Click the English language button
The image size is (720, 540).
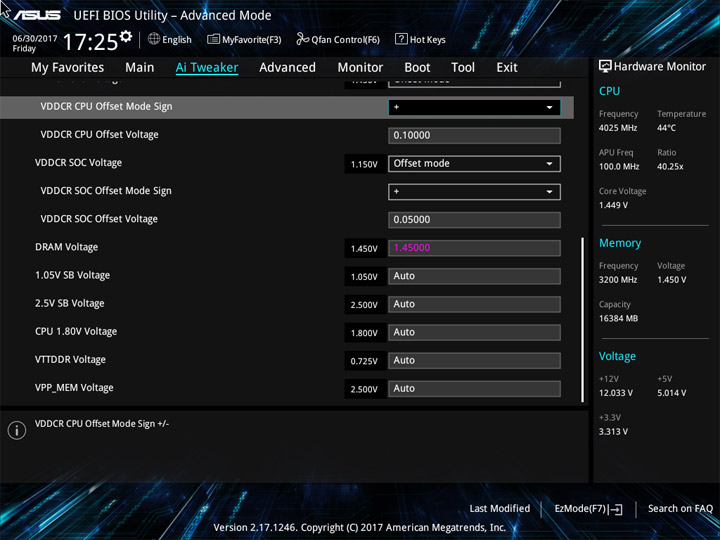point(170,39)
